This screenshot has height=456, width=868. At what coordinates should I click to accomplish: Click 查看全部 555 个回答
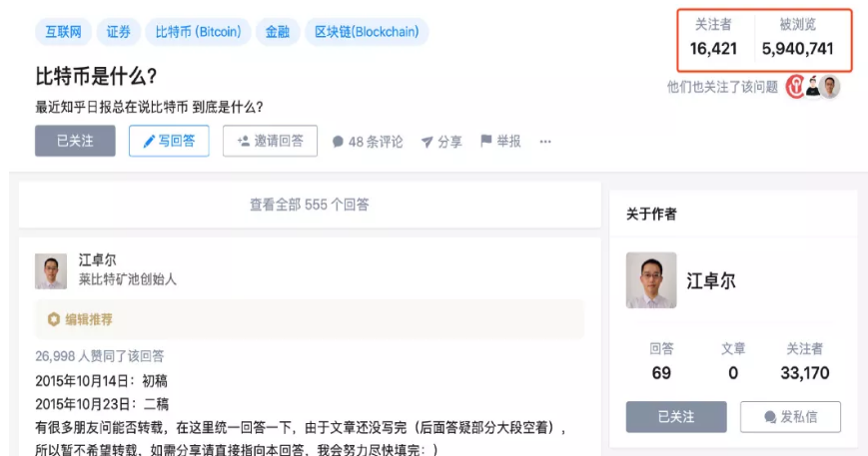(310, 205)
